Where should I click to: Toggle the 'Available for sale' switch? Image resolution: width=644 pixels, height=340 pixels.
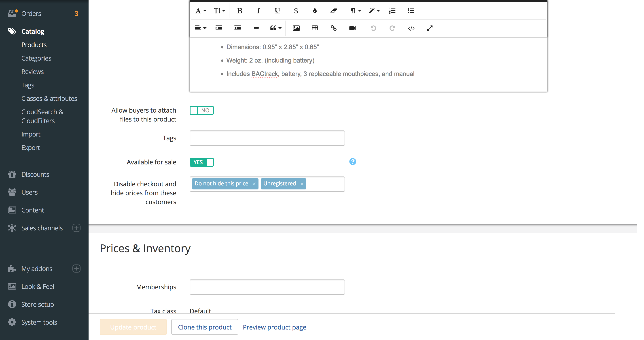pyautogui.click(x=201, y=162)
